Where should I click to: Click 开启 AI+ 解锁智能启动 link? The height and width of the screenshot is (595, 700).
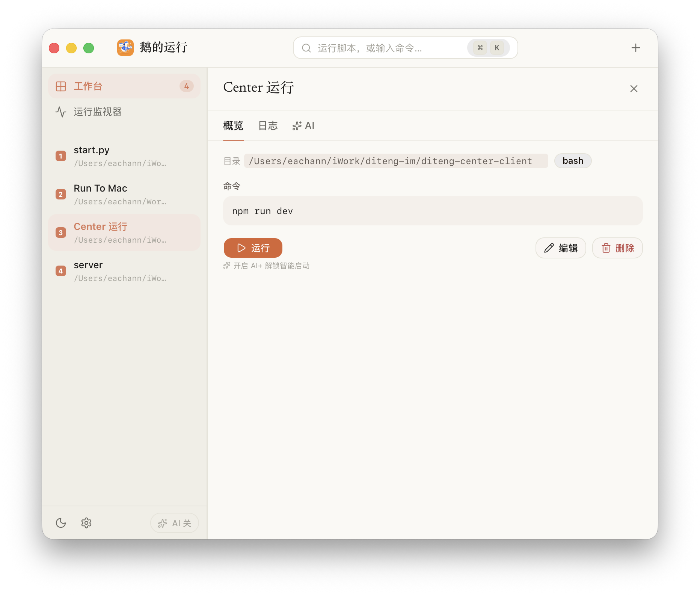[267, 266]
